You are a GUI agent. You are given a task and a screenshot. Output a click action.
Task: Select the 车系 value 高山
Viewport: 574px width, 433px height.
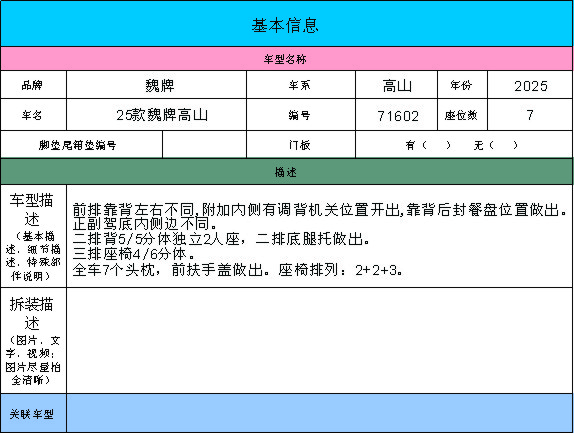click(x=396, y=85)
